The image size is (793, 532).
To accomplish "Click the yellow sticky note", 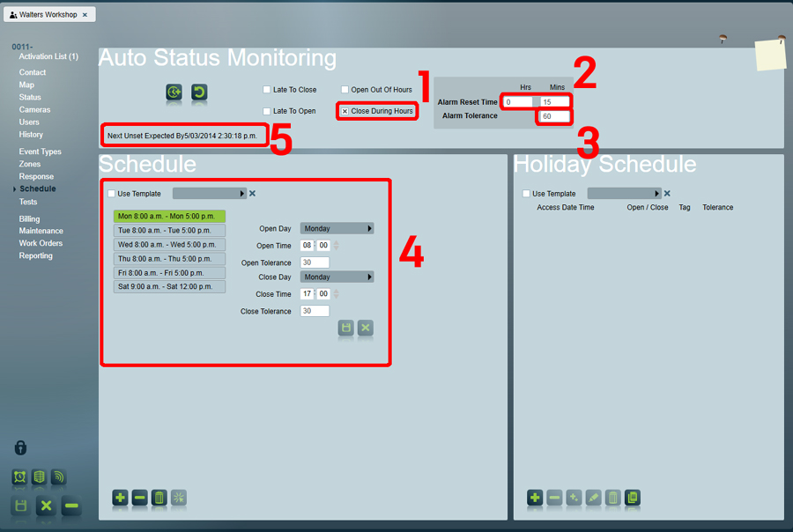I will 770,55.
